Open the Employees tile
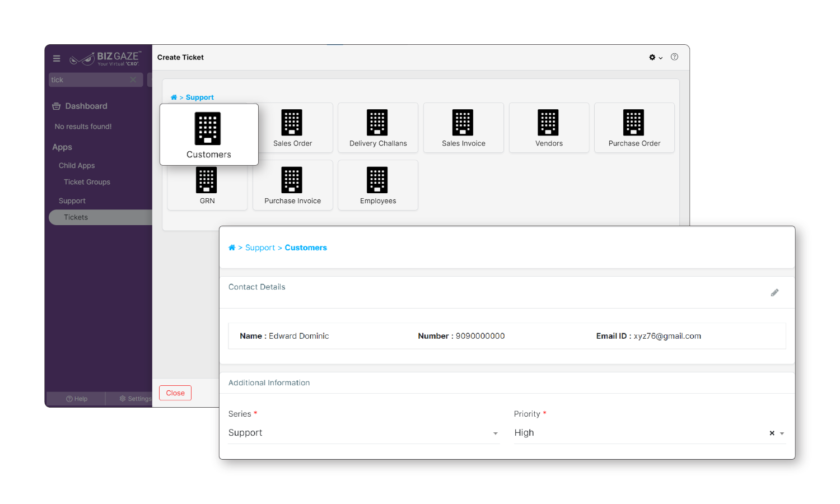The width and height of the screenshot is (840, 504). 377,185
